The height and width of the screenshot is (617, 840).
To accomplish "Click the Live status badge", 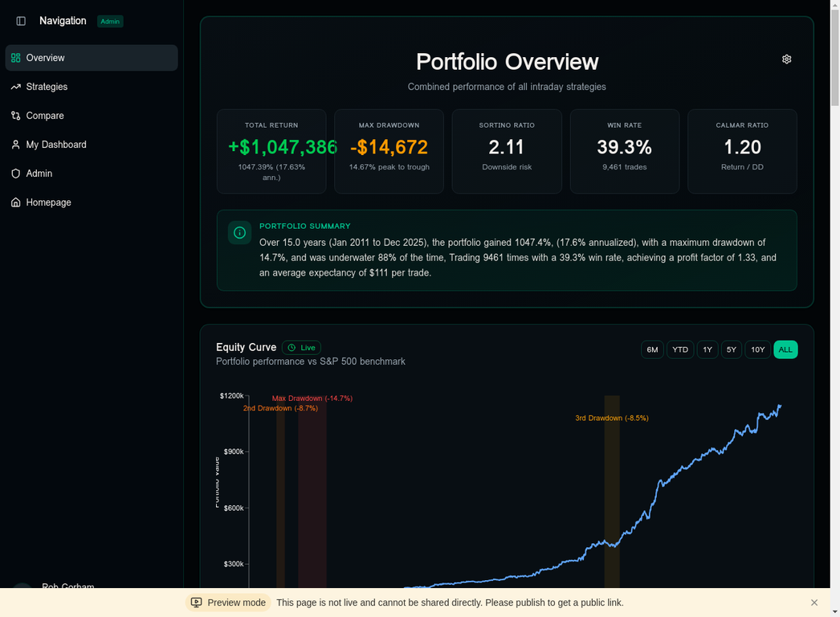I will [x=301, y=348].
